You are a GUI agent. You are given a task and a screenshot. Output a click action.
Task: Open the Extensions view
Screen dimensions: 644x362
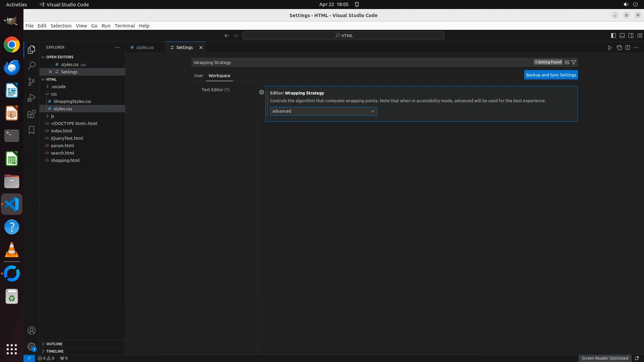click(x=32, y=114)
